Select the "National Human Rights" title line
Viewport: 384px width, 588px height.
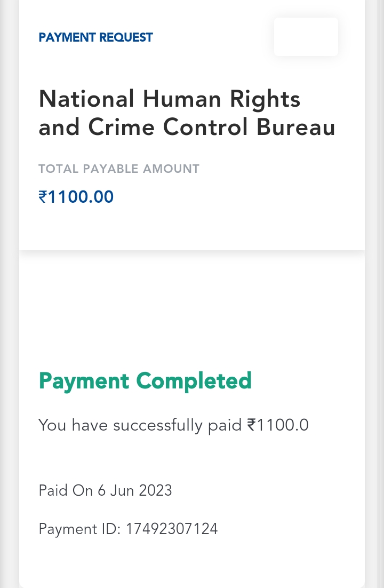(x=170, y=99)
